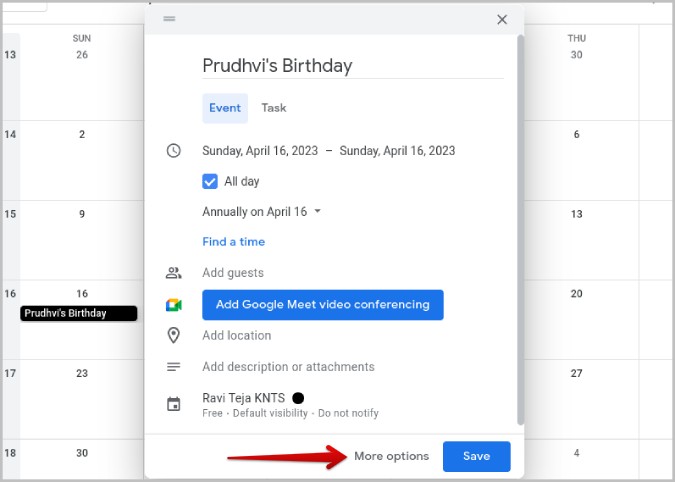Select Sunday 9 in the calendar grid
The width and height of the screenshot is (675, 482).
click(x=82, y=214)
